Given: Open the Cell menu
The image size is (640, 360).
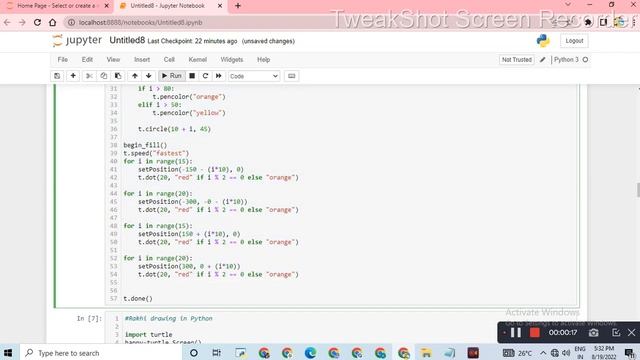Looking at the screenshot, I should (x=169, y=60).
